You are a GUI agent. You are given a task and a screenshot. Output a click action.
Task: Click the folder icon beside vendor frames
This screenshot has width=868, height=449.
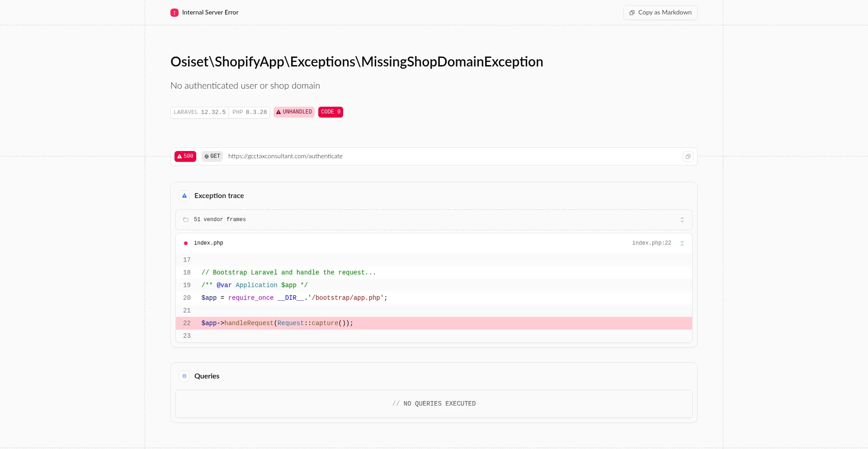[186, 220]
